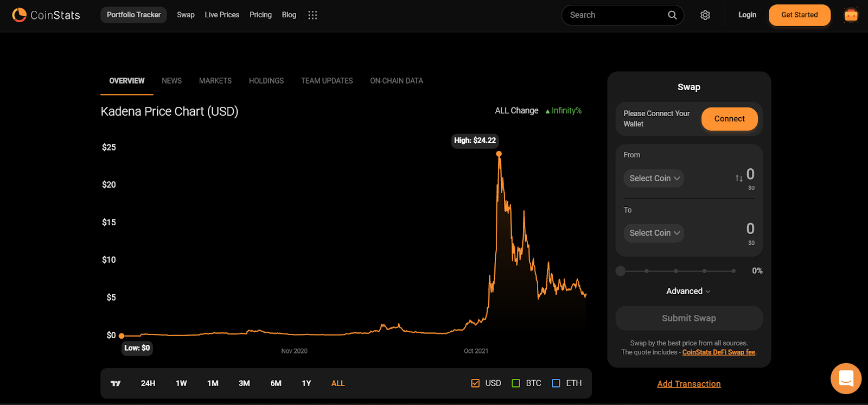Image resolution: width=868 pixels, height=405 pixels.
Task: Click the Get Started button
Action: tap(800, 15)
